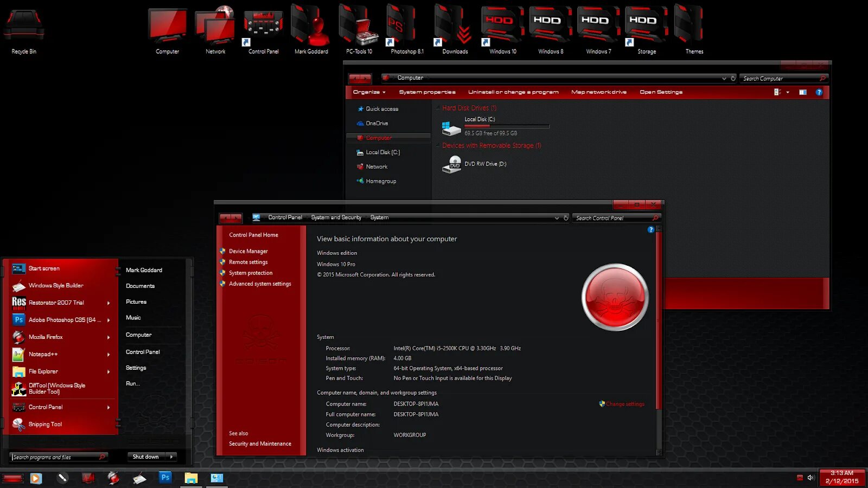Click the Change settings link
Screen dimensions: 868x488
click(x=625, y=404)
